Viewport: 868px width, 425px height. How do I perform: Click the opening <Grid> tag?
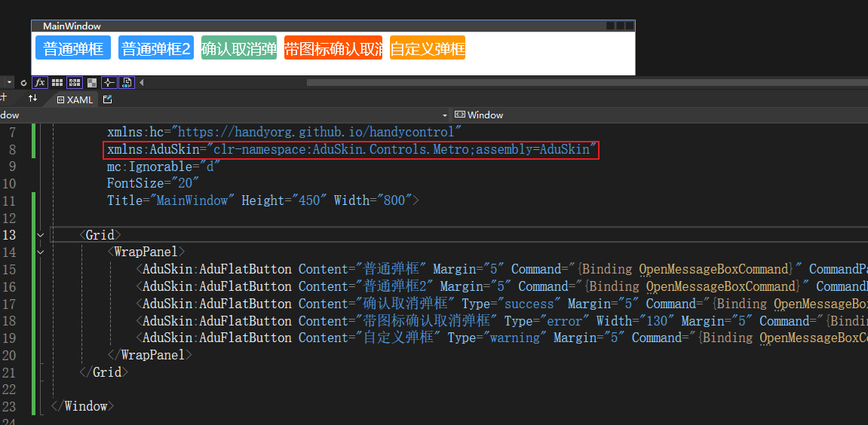point(100,234)
